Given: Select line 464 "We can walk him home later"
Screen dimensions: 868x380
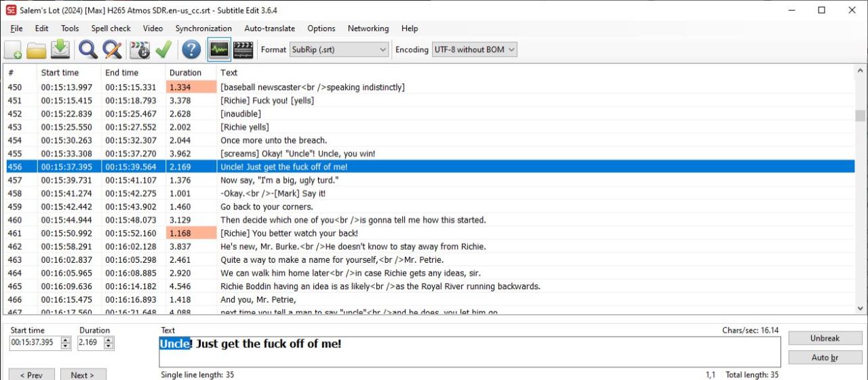Looking at the screenshot, I should point(430,273).
